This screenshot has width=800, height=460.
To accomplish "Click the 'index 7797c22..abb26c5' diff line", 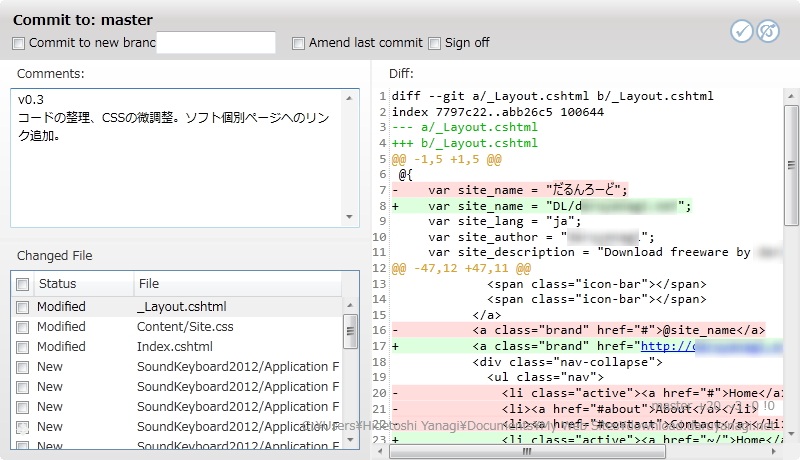I will pyautogui.click(x=497, y=112).
